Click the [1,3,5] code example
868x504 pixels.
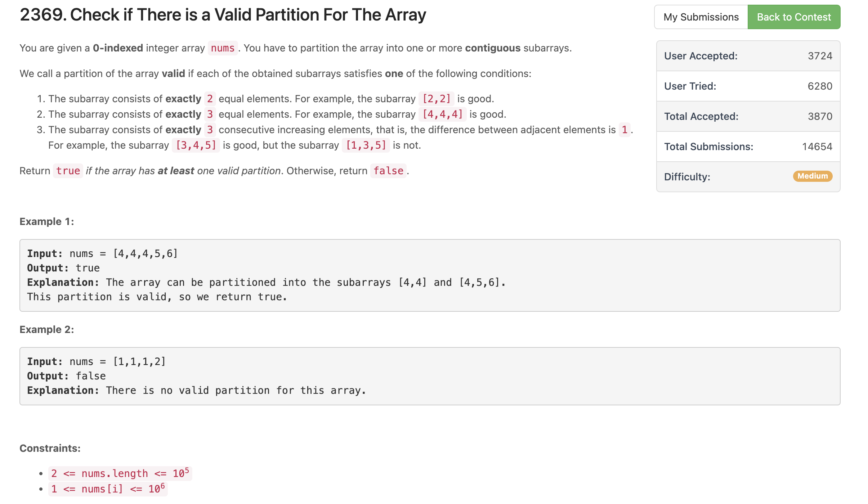pyautogui.click(x=366, y=145)
